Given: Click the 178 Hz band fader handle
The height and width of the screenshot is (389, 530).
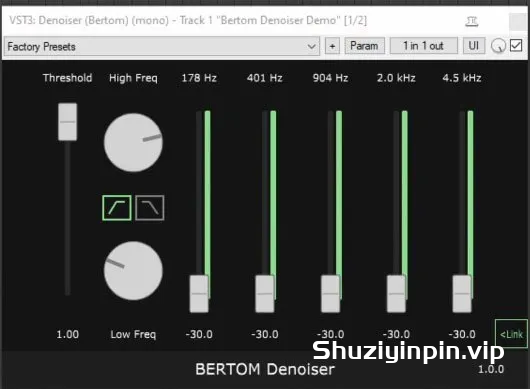Looking at the screenshot, I should click(x=199, y=294).
